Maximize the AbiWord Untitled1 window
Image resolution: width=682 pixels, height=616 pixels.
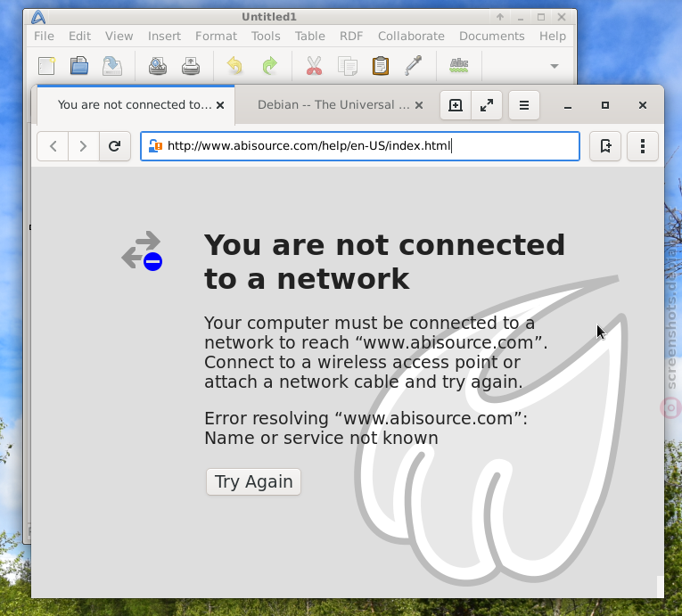tap(540, 17)
